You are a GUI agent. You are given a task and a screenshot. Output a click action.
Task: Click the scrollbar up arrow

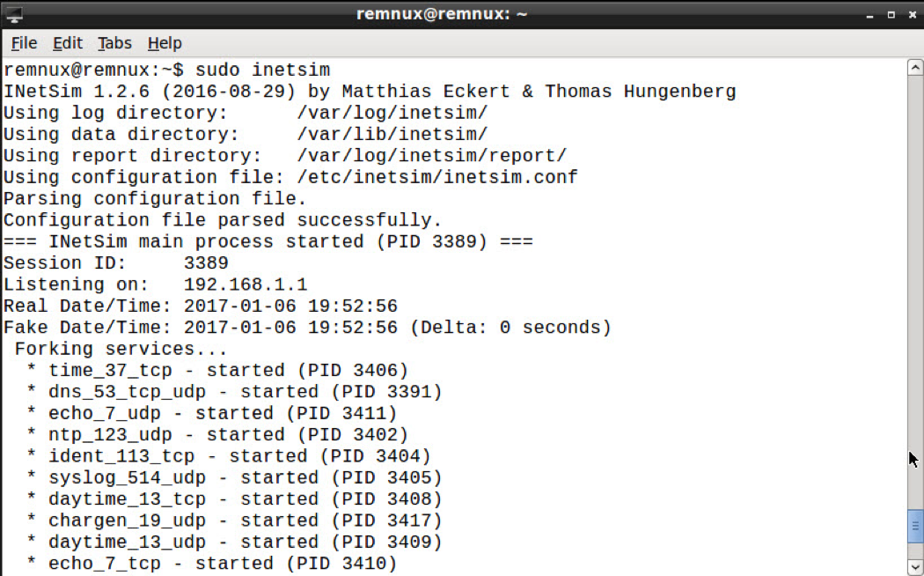(914, 68)
